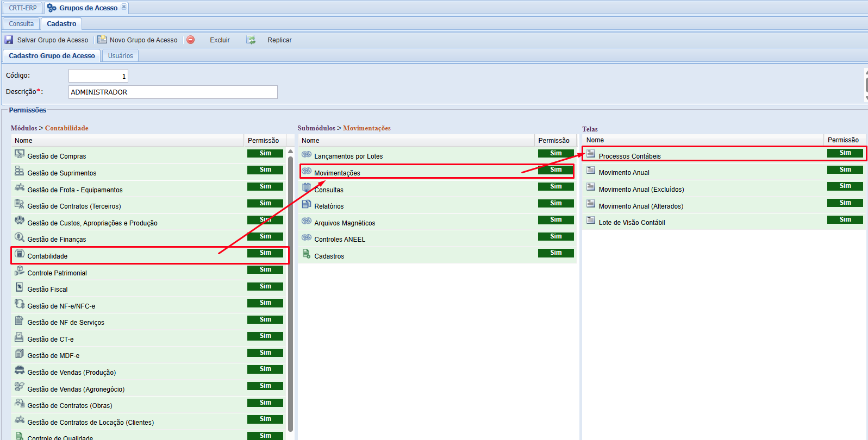Click the Gestão de CT-e icon
Screen dimensions: 868x440
point(20,337)
